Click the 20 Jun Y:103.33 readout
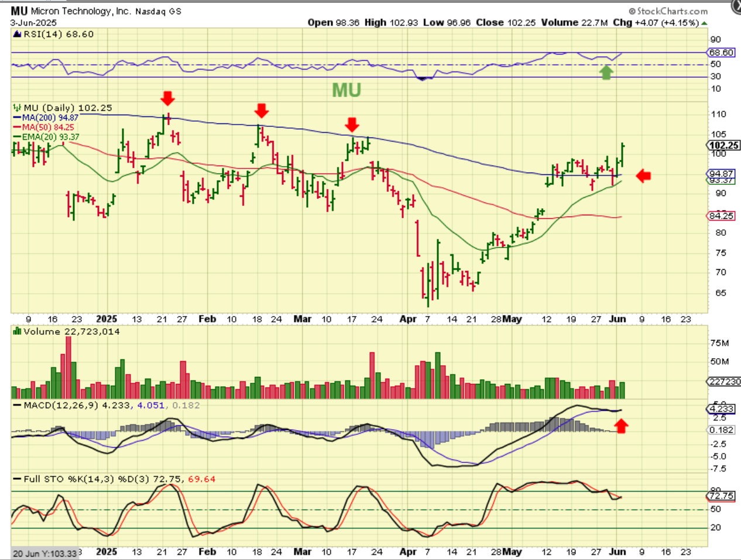 pos(44,554)
